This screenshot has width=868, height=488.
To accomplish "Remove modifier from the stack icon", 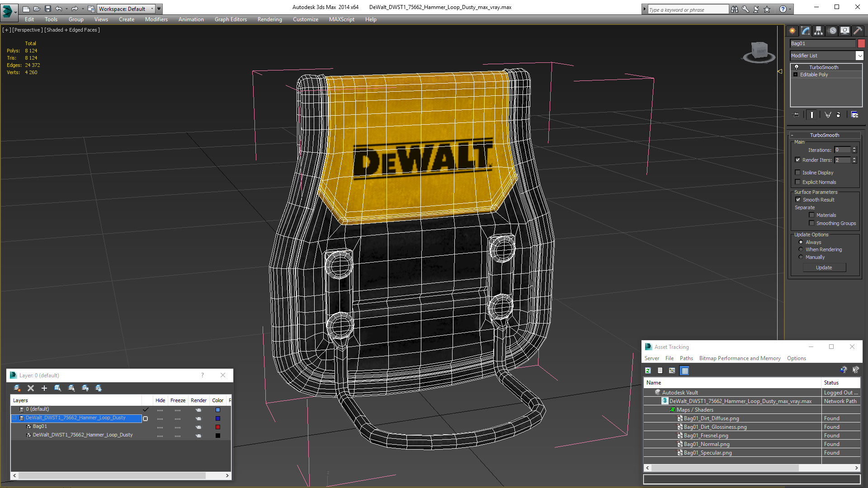I will tap(839, 115).
